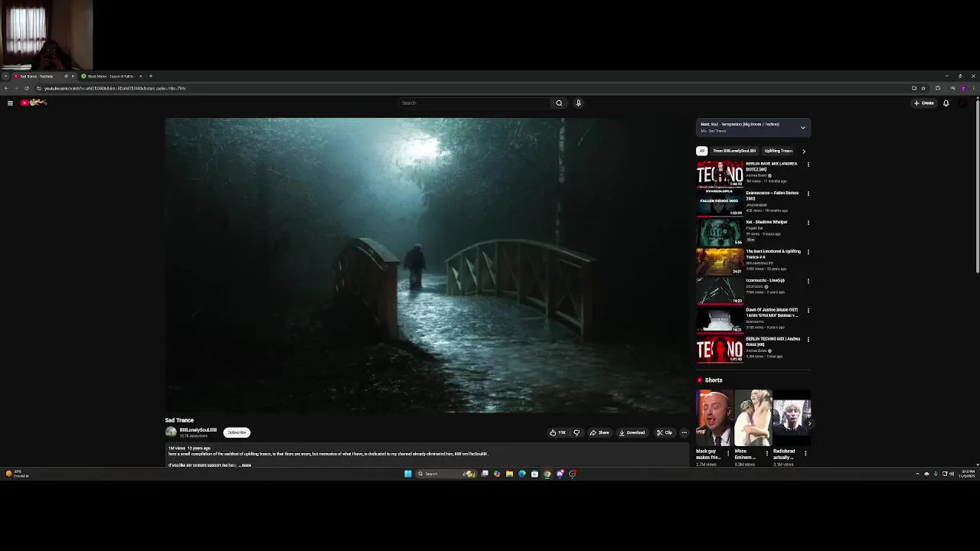
Task: Like the Sad Trance video
Action: tap(557, 432)
